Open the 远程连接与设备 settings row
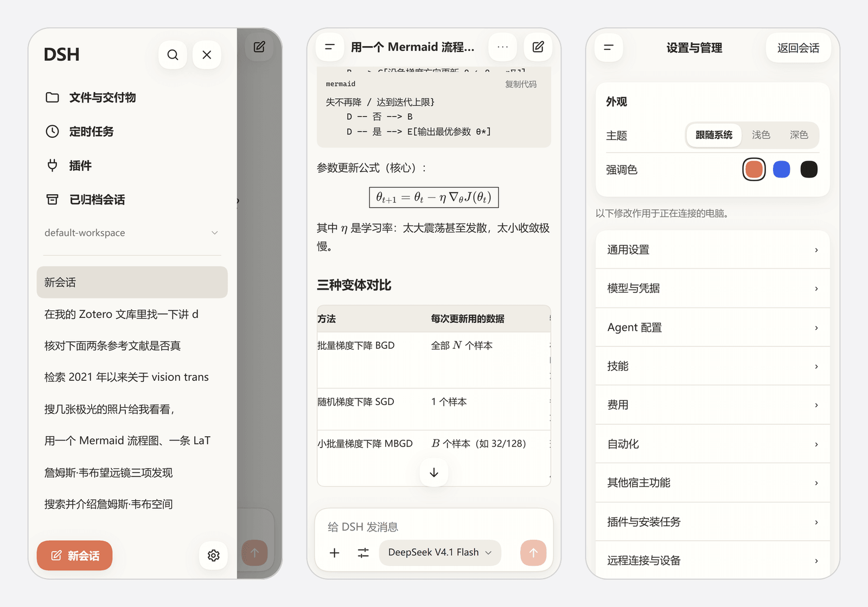The image size is (868, 607). 713,560
